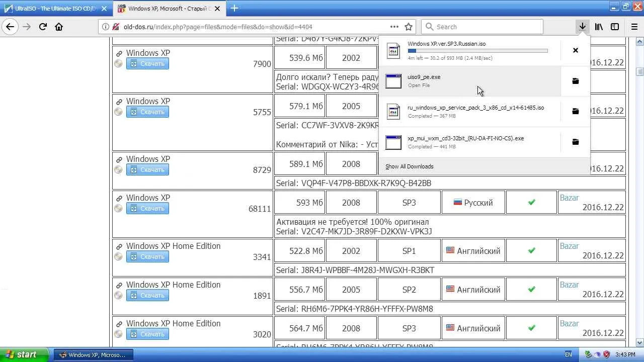Click the chain link icon in the 3020 row
Viewport: 644px width, 362px height.
pyautogui.click(x=119, y=324)
